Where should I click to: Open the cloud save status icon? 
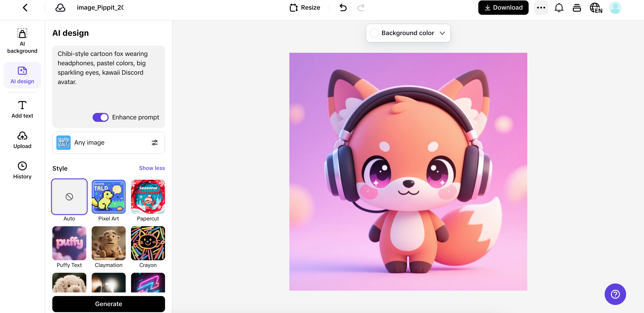(x=60, y=8)
